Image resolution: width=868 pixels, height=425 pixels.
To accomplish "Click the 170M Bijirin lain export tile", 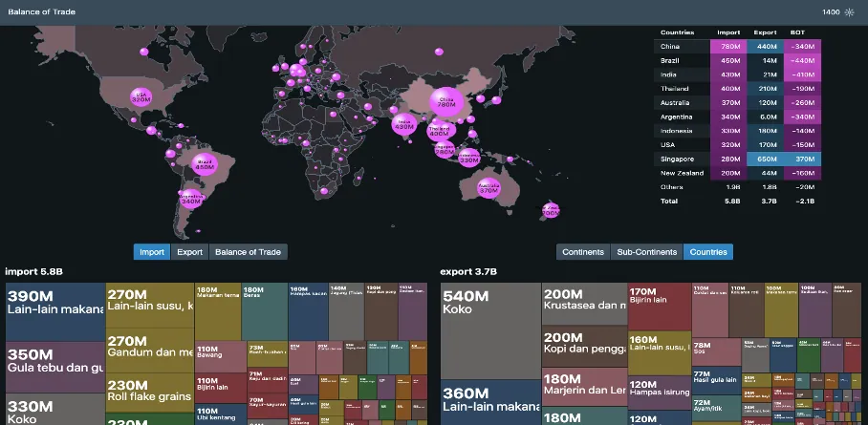I will point(660,307).
